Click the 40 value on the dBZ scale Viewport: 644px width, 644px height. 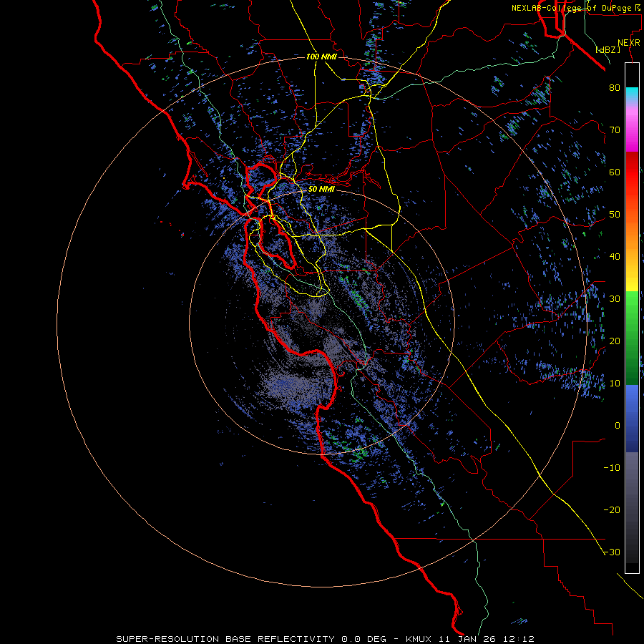pyautogui.click(x=615, y=257)
